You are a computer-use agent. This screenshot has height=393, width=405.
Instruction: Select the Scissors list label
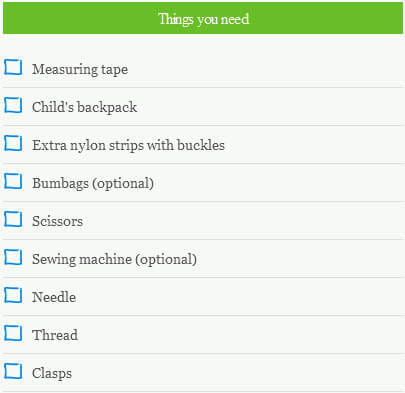(57, 221)
